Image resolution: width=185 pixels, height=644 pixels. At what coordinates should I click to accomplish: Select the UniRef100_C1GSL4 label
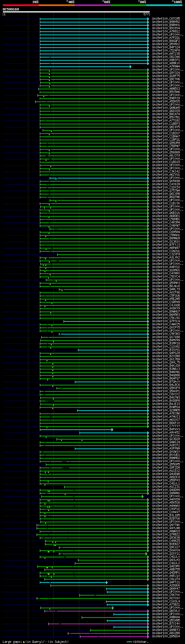166,601
